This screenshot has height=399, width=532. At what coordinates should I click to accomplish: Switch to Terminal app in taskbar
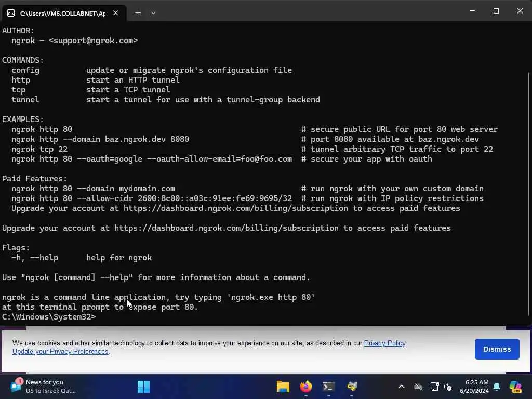pyautogui.click(x=328, y=387)
